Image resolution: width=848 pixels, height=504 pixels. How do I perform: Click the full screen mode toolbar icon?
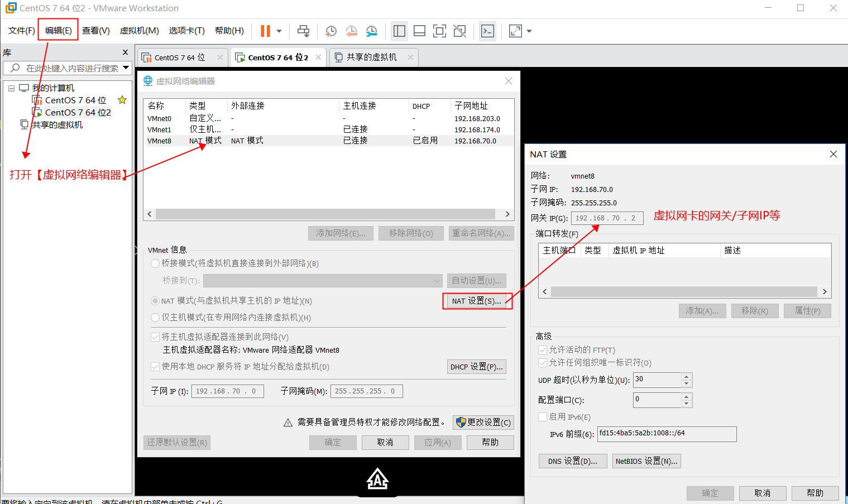pyautogui.click(x=439, y=31)
